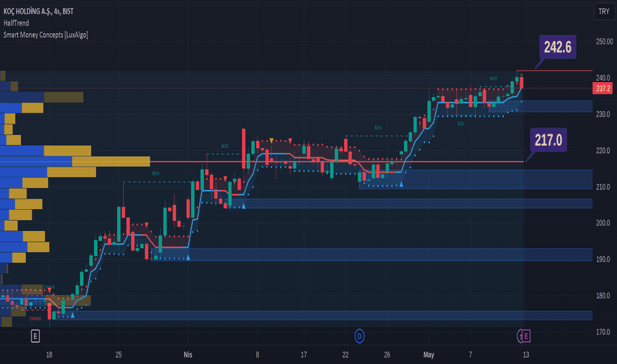Click the 250.00 price axis label
This screenshot has height=364, width=617.
tap(604, 41)
